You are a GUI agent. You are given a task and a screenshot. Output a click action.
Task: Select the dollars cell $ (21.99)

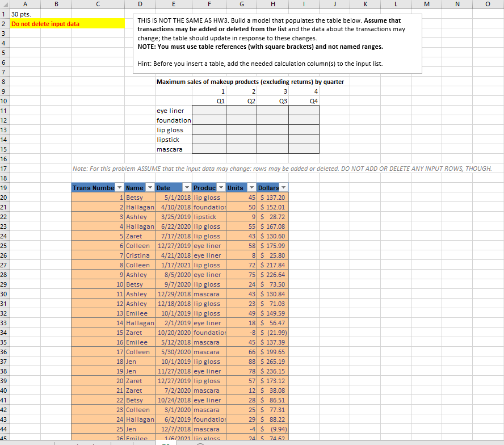pos(273,333)
